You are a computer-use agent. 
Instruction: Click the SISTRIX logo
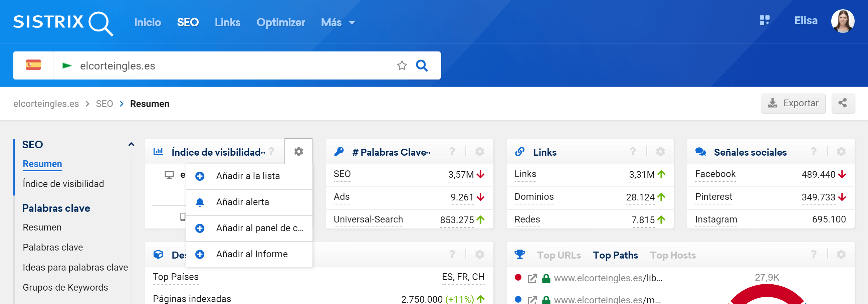click(x=63, y=22)
